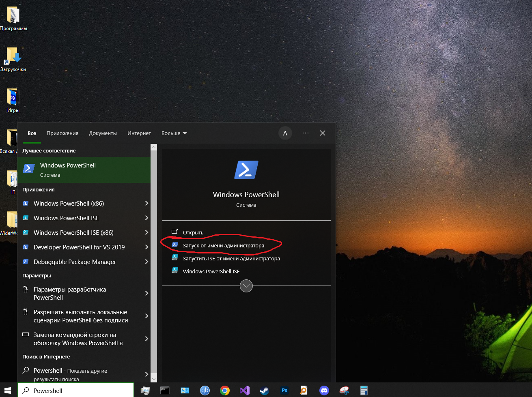Expand details for Windows PowerShell ISE (x86)

(x=146, y=232)
